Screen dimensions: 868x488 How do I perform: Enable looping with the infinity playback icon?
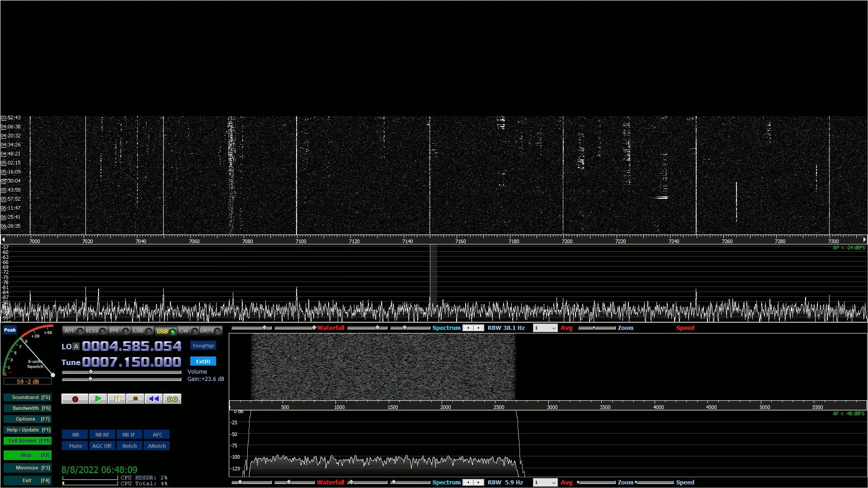172,399
